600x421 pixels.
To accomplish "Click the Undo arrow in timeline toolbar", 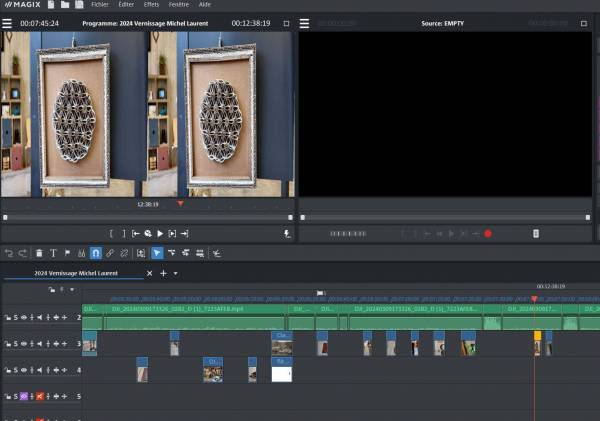I will (9, 253).
